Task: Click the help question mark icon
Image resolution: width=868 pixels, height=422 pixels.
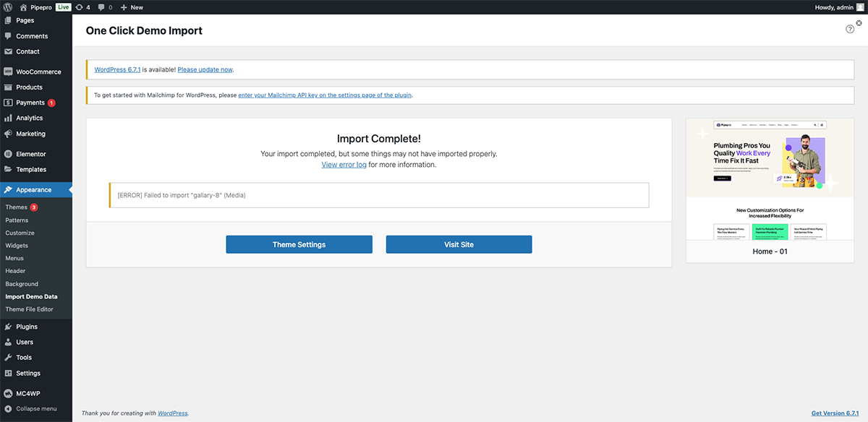Action: pos(850,29)
